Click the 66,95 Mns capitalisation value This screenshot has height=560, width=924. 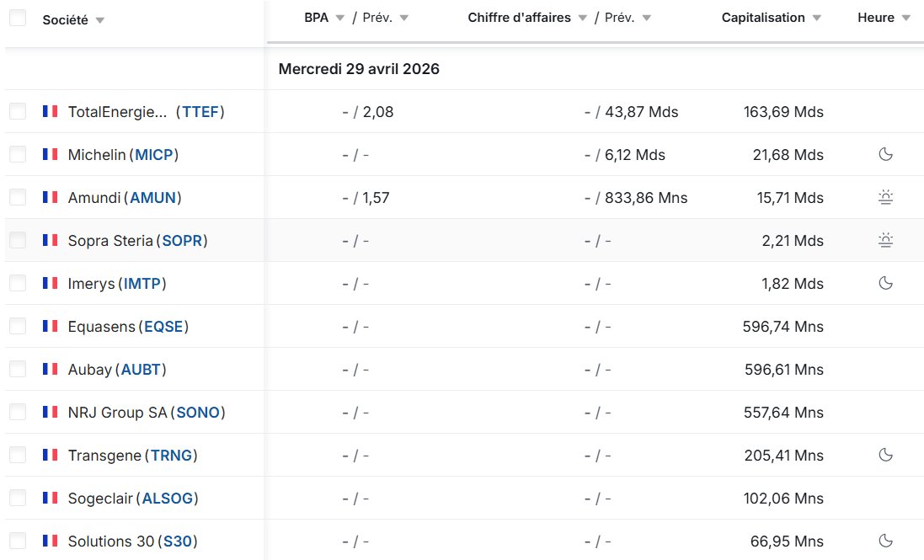tap(787, 541)
